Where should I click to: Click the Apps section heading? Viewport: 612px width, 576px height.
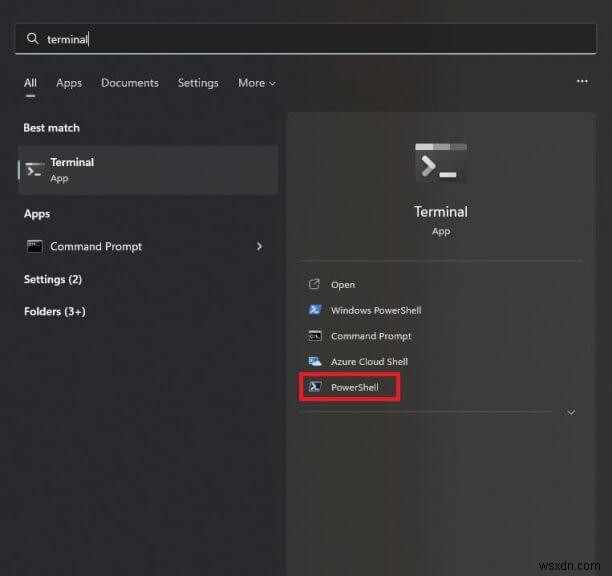click(37, 214)
